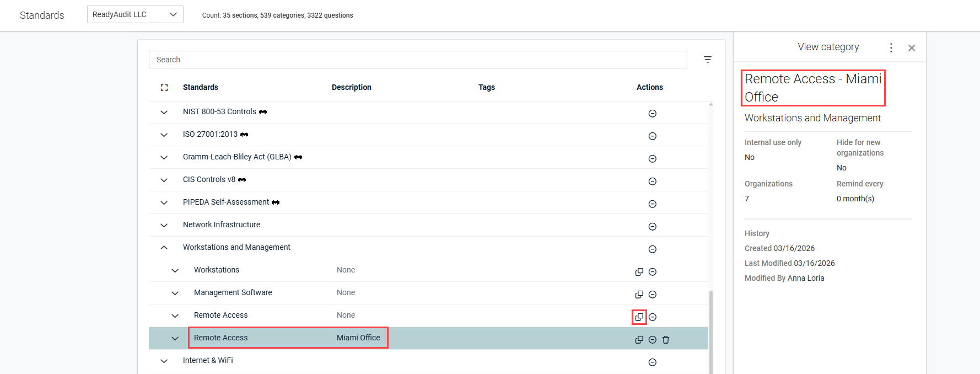Click the copy icon in the highlighted Miami Office row

pyautogui.click(x=639, y=340)
